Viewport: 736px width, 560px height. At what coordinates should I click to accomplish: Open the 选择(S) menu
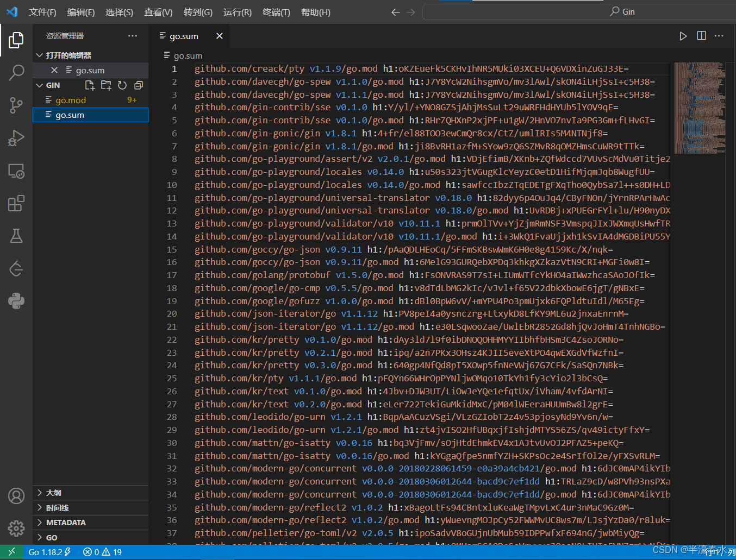pyautogui.click(x=119, y=12)
